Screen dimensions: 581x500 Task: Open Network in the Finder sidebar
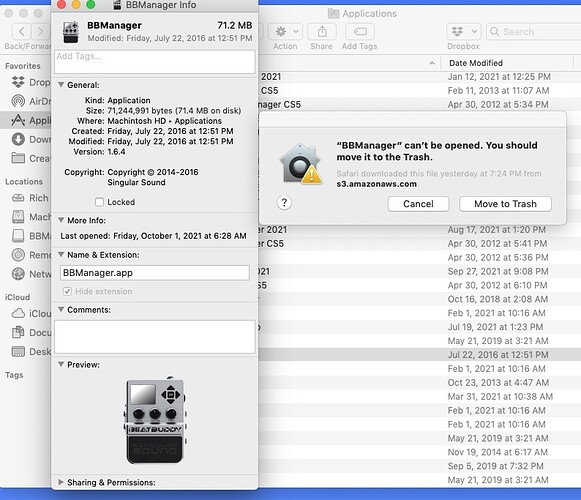coord(31,274)
